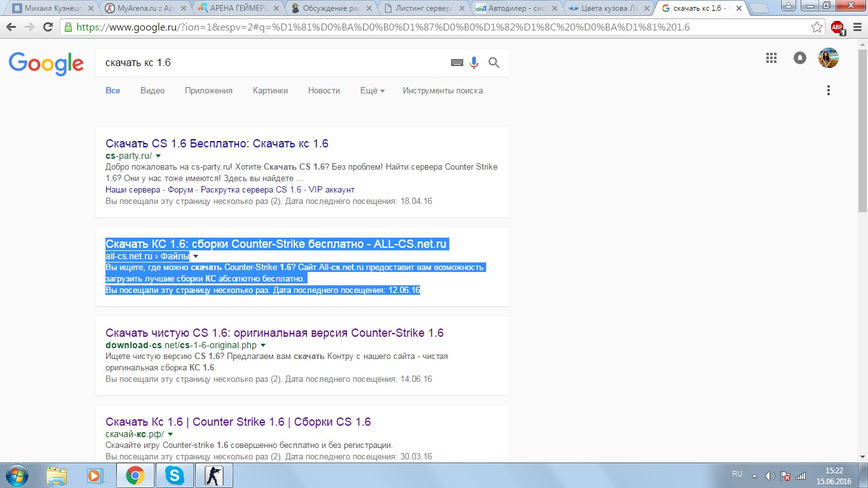The height and width of the screenshot is (488, 868).
Task: Switch to the Цвета кузова tab
Action: 609,9
